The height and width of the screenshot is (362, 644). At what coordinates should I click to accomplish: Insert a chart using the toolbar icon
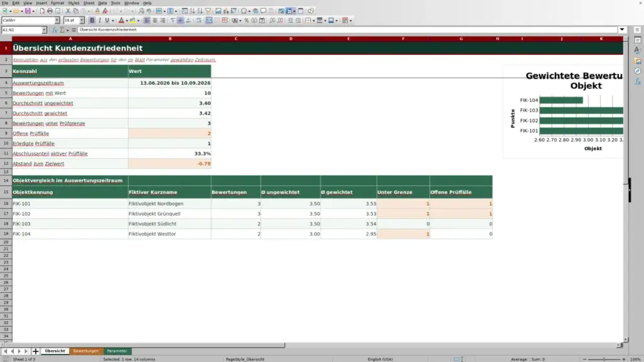tap(226, 11)
